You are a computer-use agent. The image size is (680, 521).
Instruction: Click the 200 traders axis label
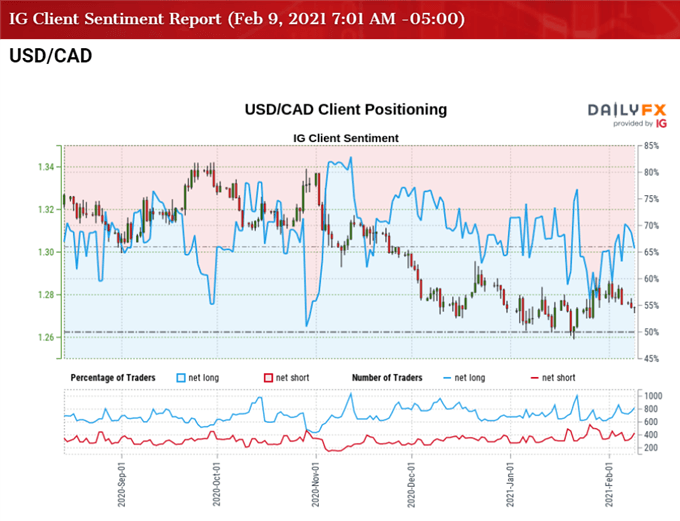coord(651,448)
